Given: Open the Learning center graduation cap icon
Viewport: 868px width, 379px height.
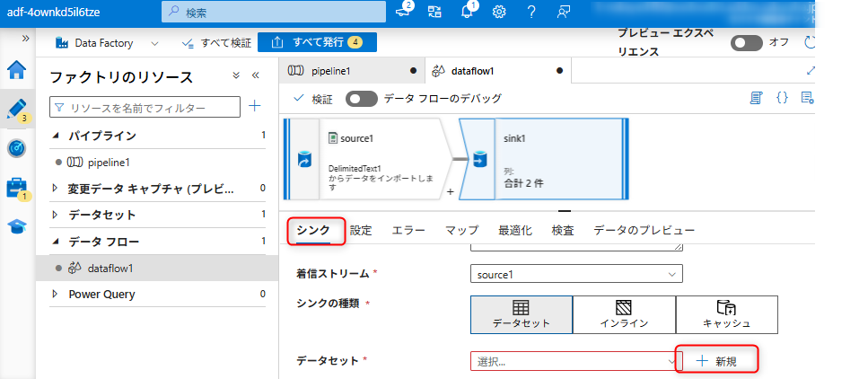Looking at the screenshot, I should (17, 226).
